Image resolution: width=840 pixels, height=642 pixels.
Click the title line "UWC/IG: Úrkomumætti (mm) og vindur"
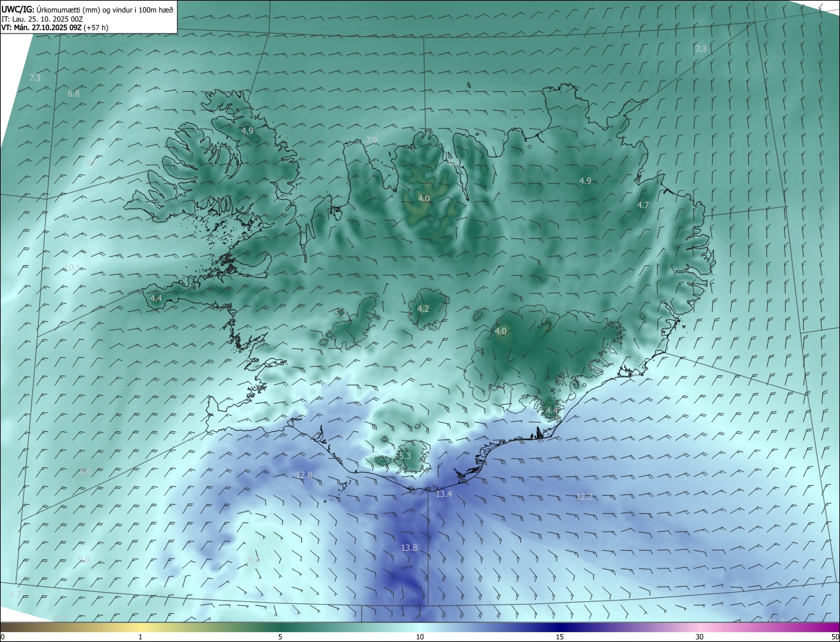[87, 9]
